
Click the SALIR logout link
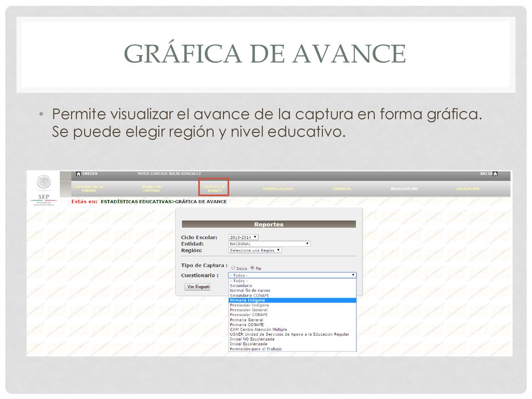click(x=486, y=174)
